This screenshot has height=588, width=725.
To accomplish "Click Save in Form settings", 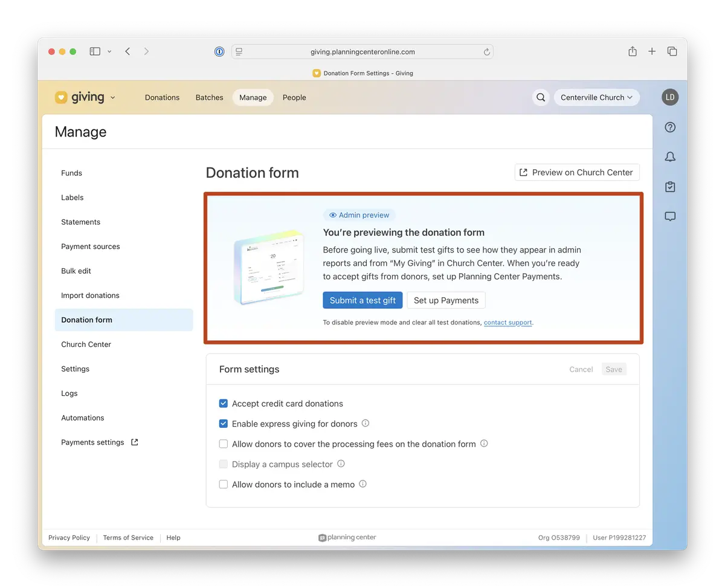I will tap(614, 369).
